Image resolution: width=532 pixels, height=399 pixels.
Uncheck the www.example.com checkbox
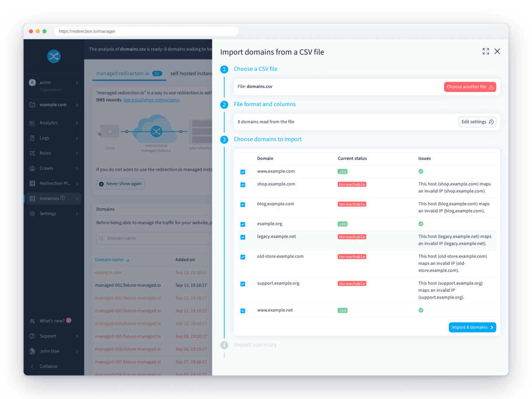tap(243, 172)
